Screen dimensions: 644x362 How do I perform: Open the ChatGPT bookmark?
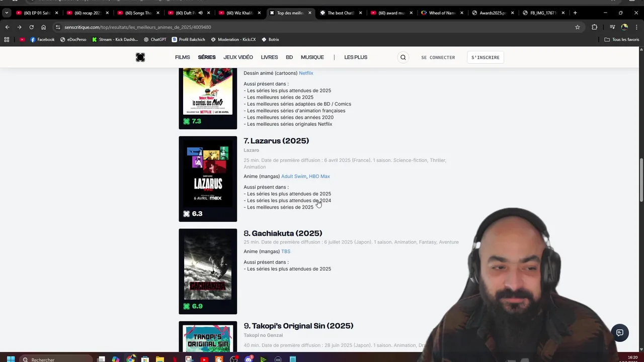click(154, 39)
